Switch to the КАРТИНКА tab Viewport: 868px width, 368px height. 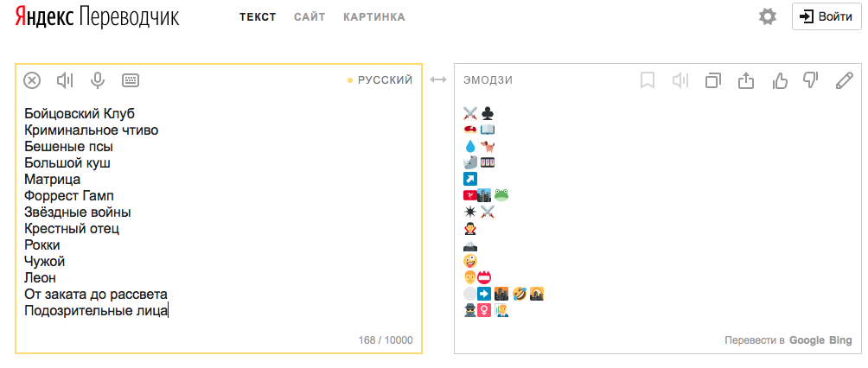(x=373, y=17)
